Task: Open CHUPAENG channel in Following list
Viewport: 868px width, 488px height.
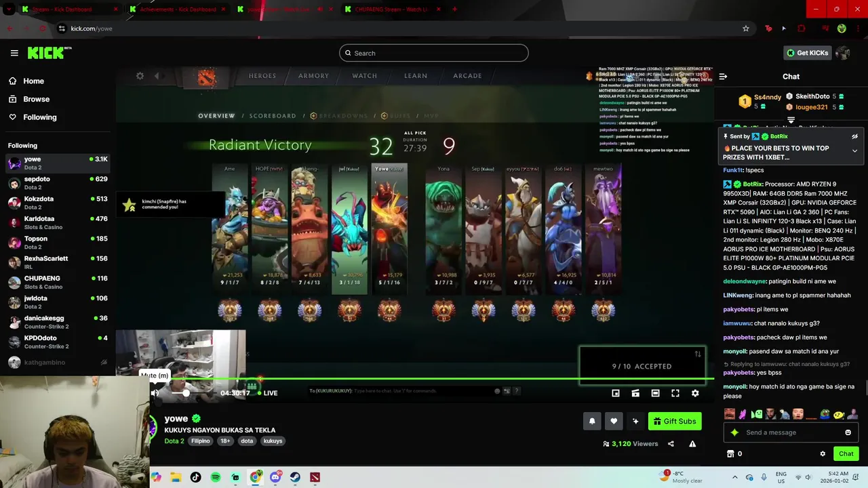Action: click(58, 282)
